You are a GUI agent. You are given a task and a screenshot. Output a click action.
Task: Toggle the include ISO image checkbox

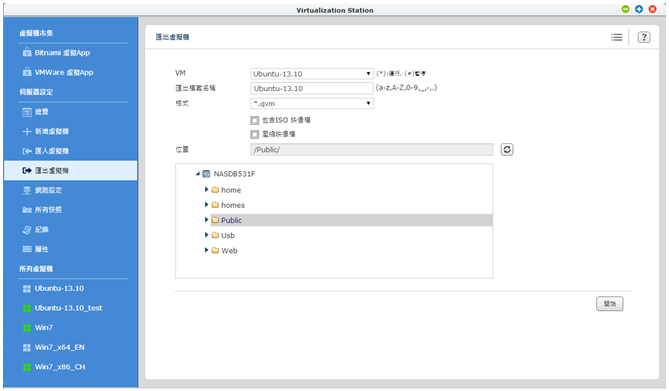(255, 120)
